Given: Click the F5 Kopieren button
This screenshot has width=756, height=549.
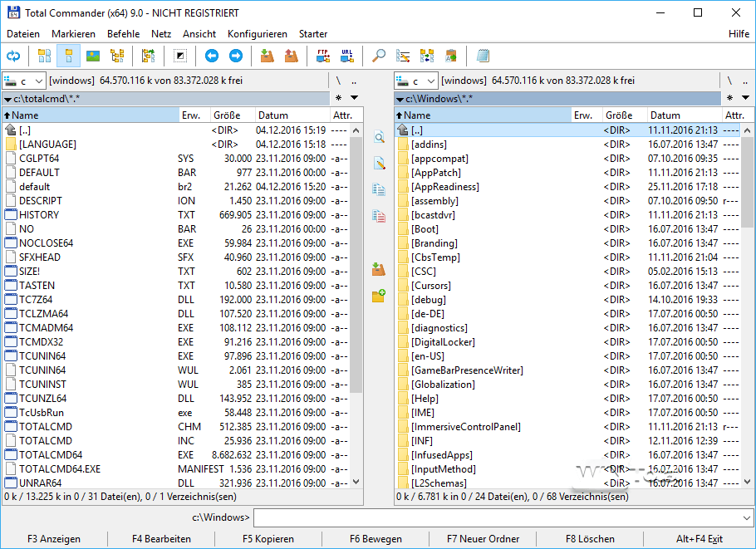Looking at the screenshot, I should pos(268,539).
